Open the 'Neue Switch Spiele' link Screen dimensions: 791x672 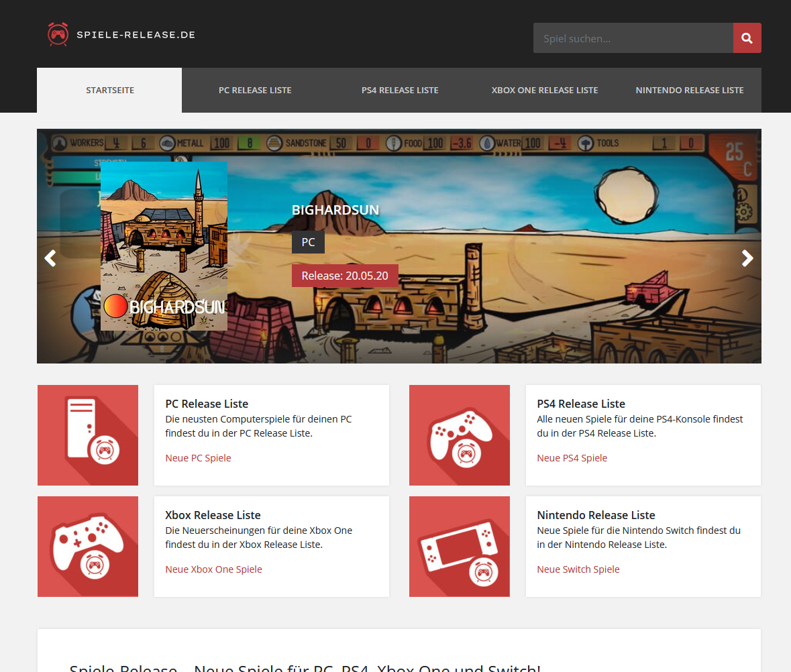pyautogui.click(x=578, y=569)
